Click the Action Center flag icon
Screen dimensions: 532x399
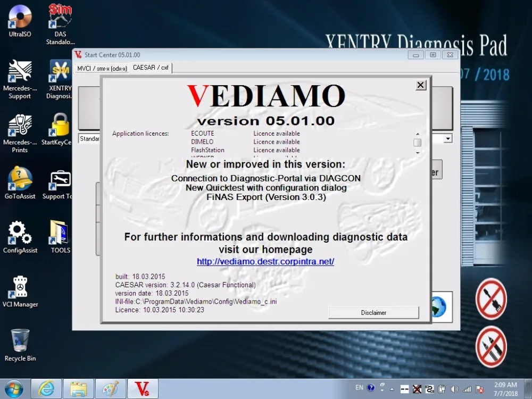(x=480, y=389)
